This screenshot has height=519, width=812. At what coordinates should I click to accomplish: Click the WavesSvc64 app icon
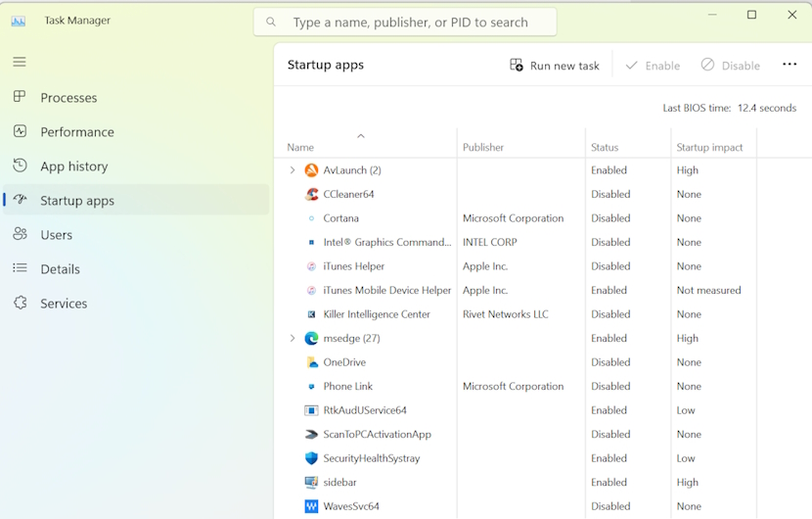[311, 506]
